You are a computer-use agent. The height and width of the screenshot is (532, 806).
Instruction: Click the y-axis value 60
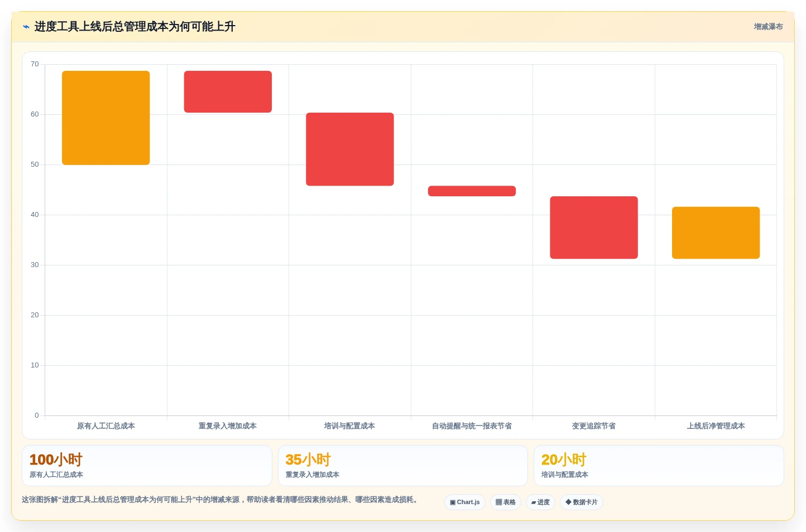click(35, 114)
